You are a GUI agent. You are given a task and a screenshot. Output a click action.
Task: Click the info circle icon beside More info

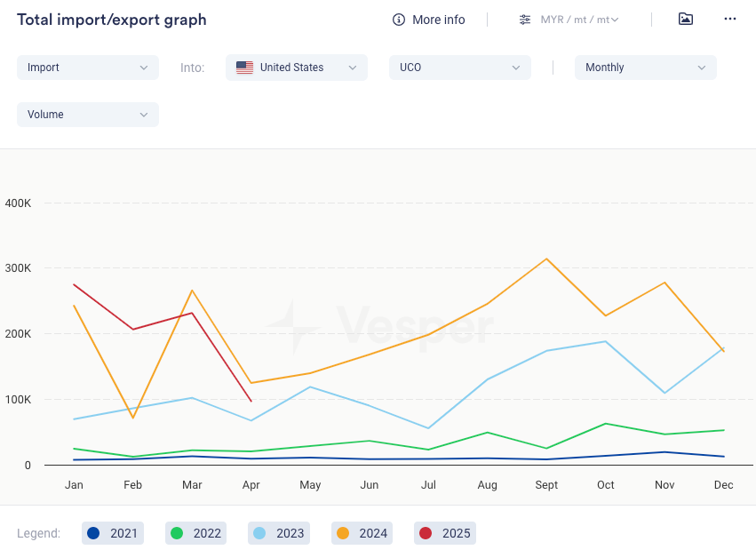click(399, 20)
